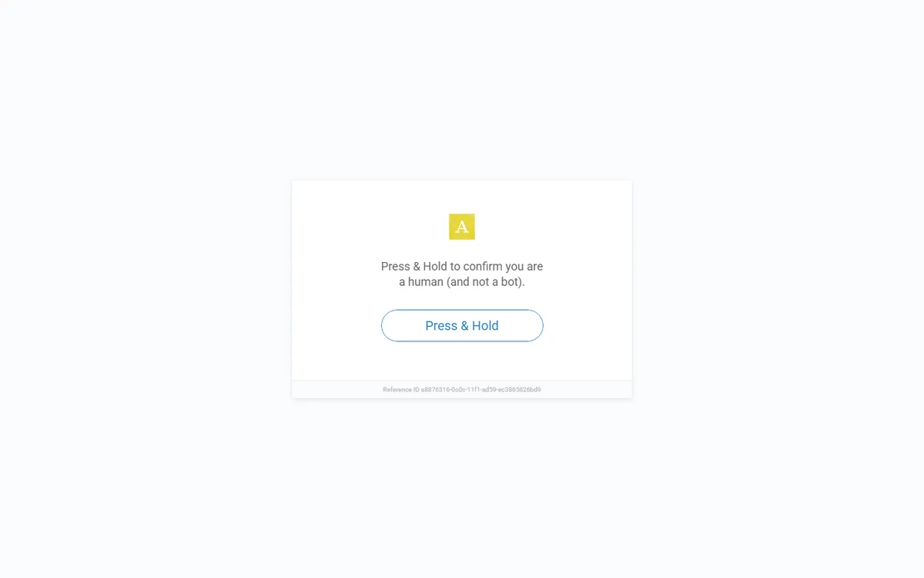This screenshot has height=578, width=924.
Task: Click the "Hold" word inside the blue button
Action: pos(485,325)
